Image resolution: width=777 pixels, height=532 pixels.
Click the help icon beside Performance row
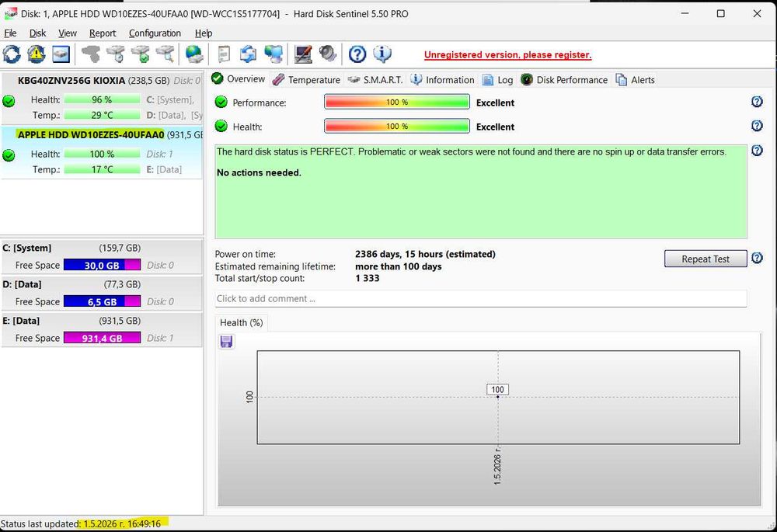pyautogui.click(x=757, y=102)
